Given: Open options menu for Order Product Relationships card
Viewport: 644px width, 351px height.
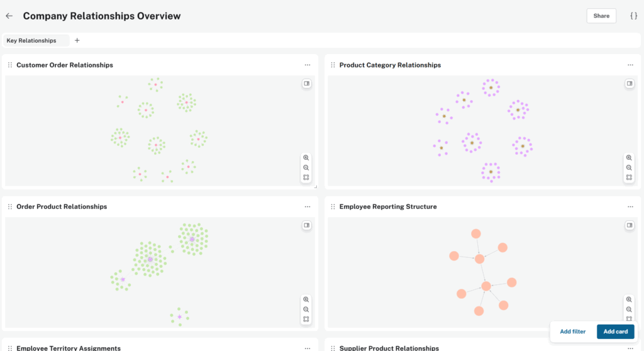Looking at the screenshot, I should click(x=307, y=207).
